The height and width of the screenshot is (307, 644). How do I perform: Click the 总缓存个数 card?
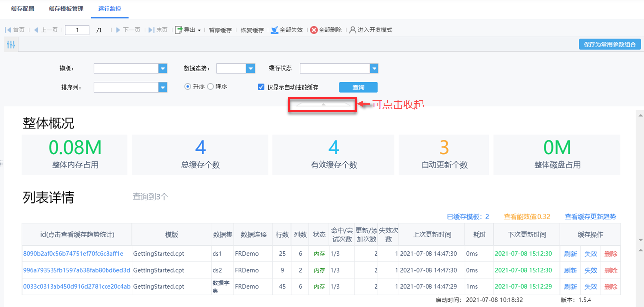(200, 155)
